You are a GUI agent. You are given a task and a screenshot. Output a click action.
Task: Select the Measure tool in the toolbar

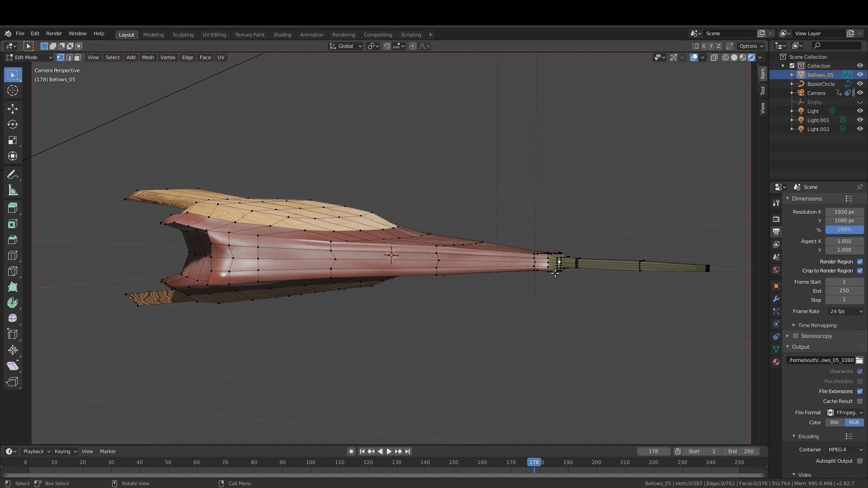[12, 190]
